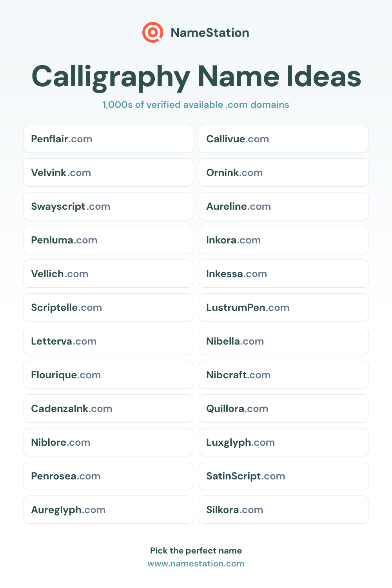Choose the Callivue.com name idea

point(283,139)
